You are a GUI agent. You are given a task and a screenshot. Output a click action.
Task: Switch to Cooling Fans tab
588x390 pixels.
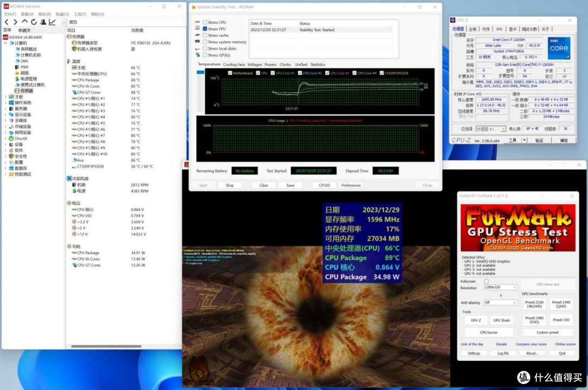(x=234, y=64)
